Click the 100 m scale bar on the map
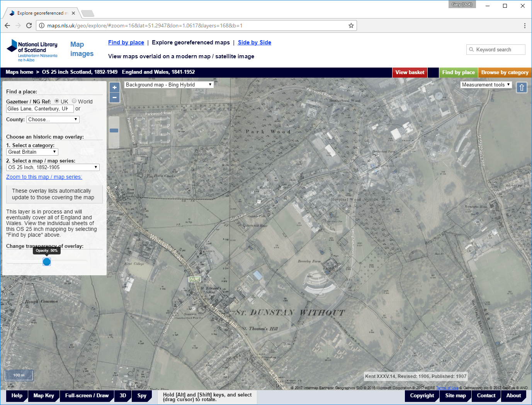This screenshot has height=405, width=532. point(19,375)
